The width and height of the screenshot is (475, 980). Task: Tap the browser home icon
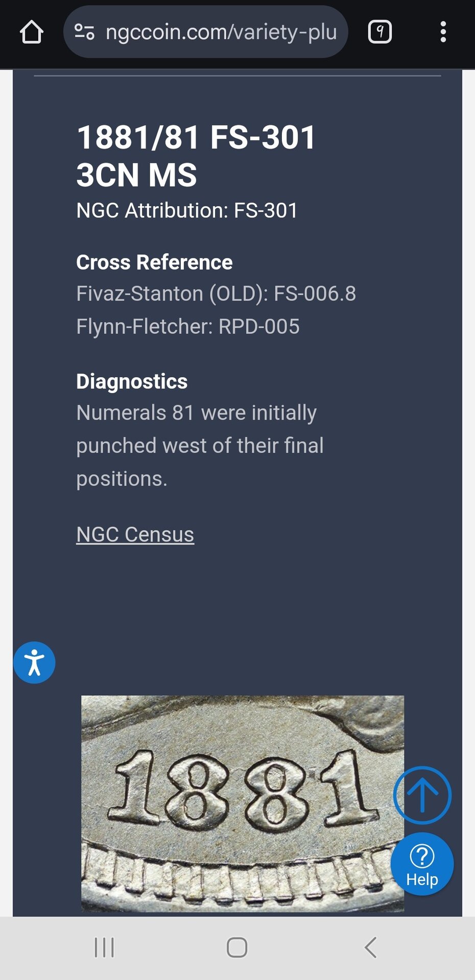pos(32,32)
